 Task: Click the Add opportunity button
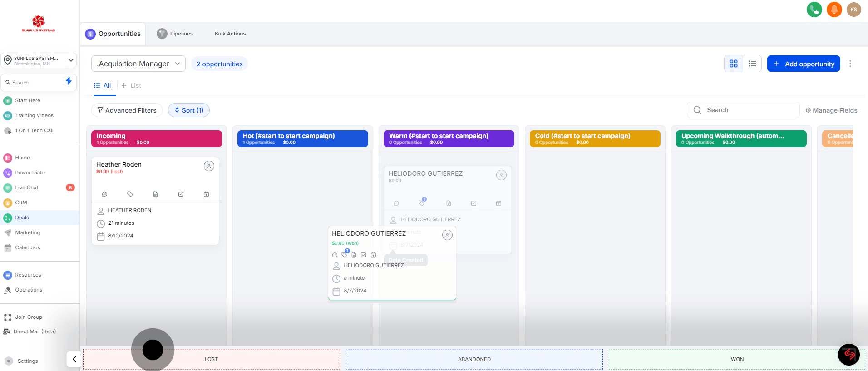[803, 64]
